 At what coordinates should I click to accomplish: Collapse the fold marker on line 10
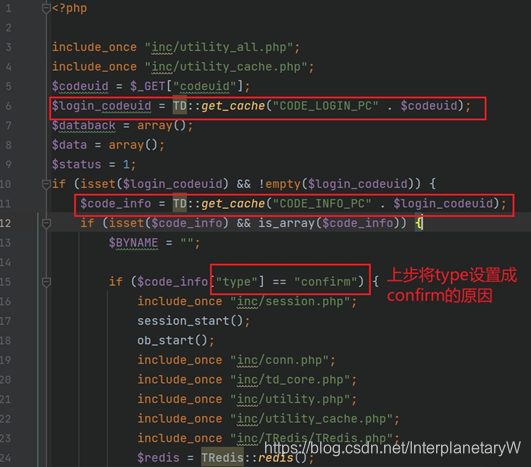[x=46, y=184]
